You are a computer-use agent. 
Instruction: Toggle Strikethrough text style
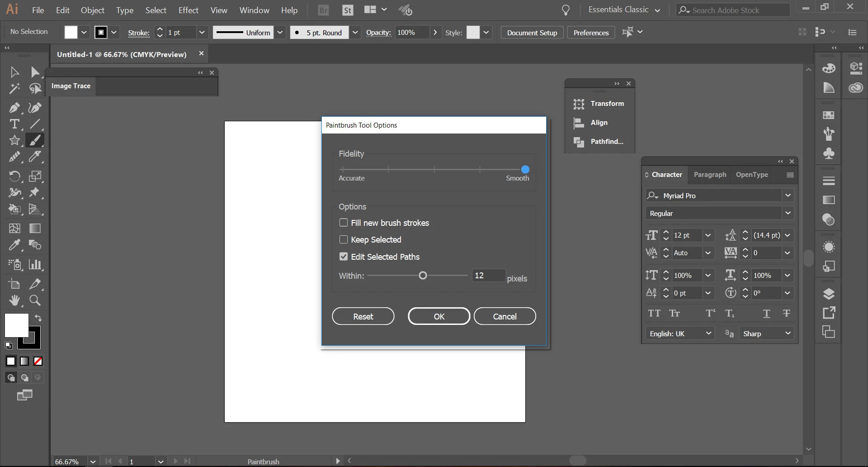pos(787,313)
